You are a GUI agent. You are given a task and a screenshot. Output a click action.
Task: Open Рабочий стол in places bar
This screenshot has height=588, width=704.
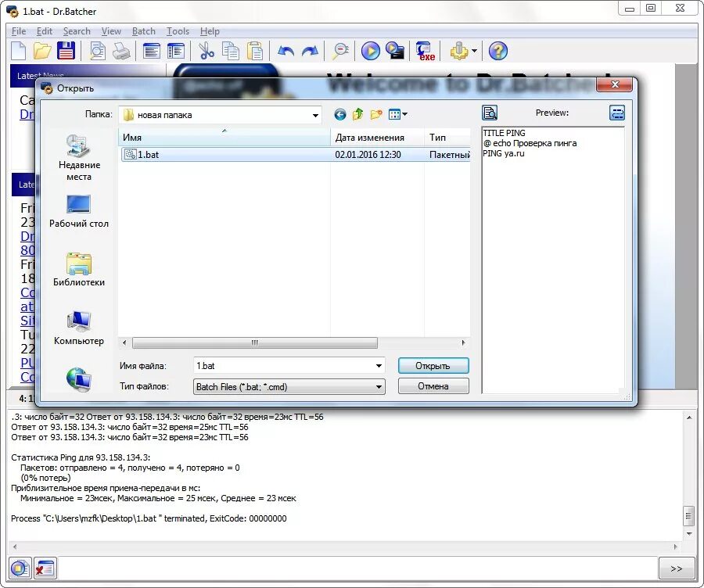[79, 211]
